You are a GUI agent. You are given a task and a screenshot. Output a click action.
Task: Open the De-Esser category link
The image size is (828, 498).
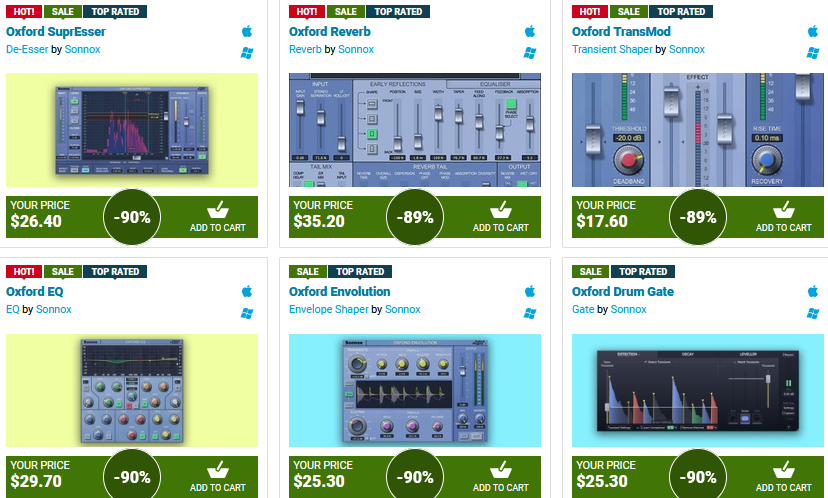pyautogui.click(x=27, y=49)
